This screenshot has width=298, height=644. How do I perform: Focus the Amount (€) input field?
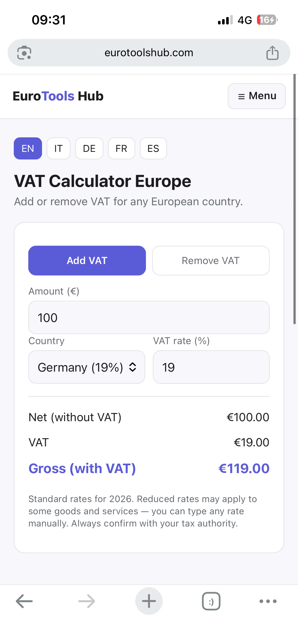click(149, 317)
